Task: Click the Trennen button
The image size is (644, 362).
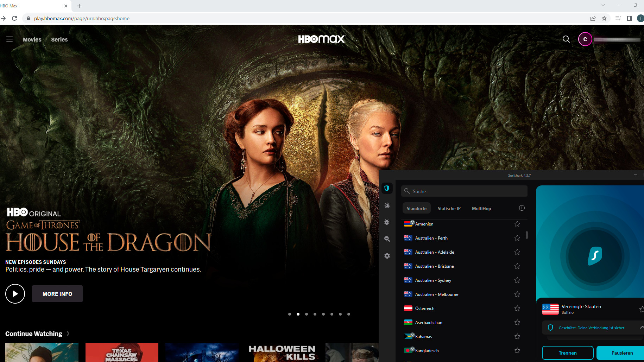Action: pyautogui.click(x=567, y=353)
